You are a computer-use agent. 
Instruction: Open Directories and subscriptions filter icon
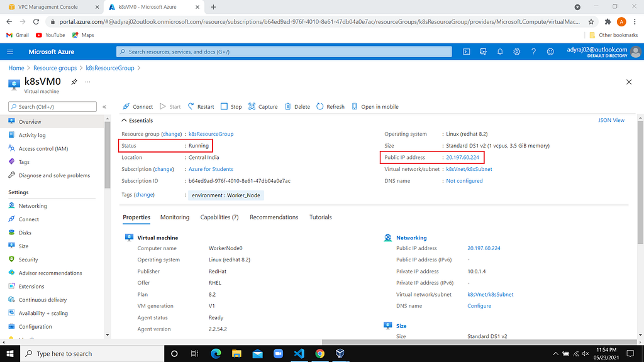click(483, 52)
